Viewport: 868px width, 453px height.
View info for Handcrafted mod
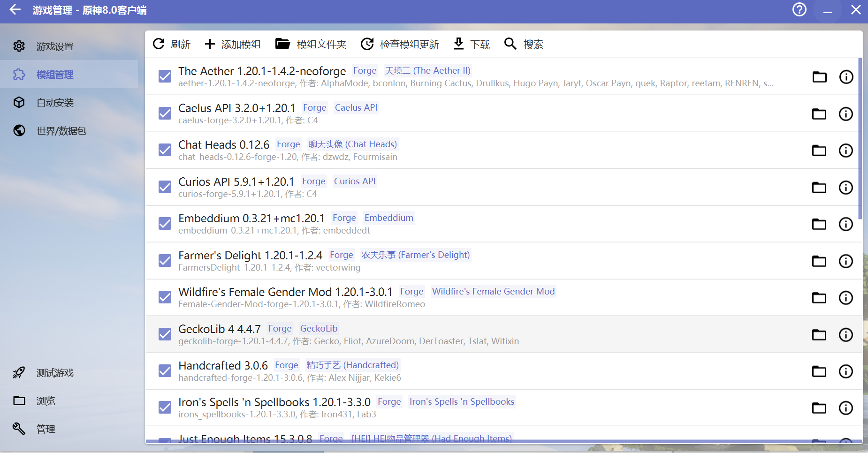pos(846,371)
